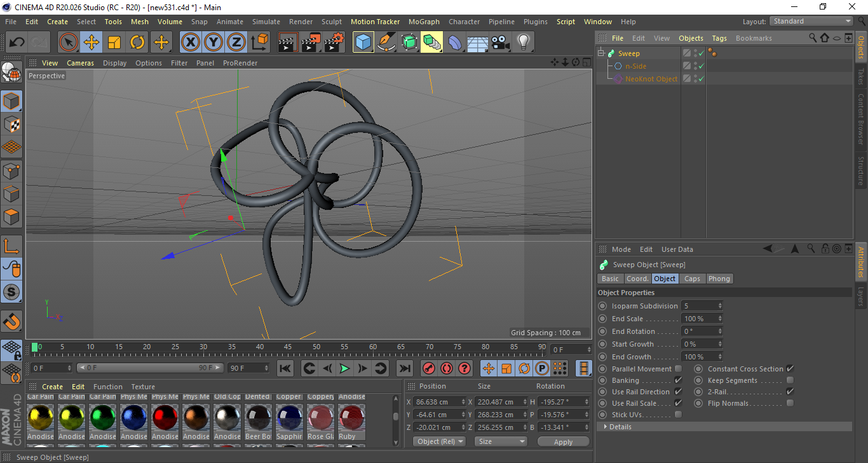Activate the Scale tool
Image resolution: width=868 pixels, height=463 pixels.
[x=114, y=43]
